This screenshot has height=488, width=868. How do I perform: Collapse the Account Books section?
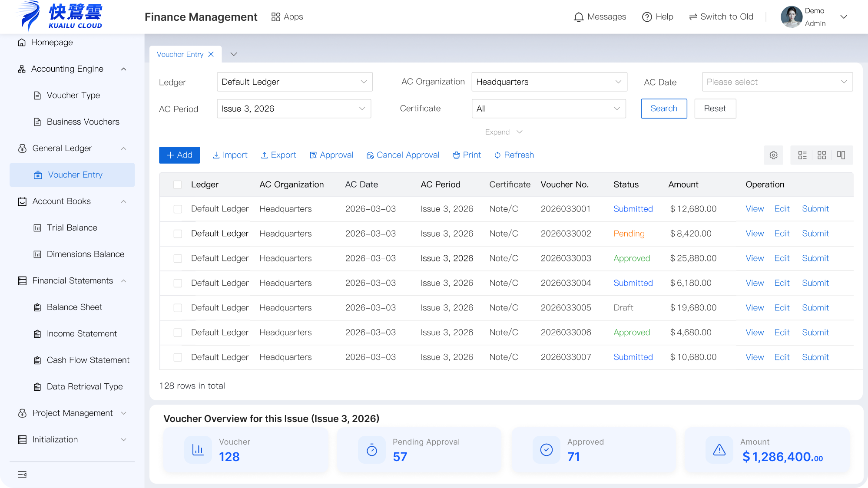124,201
